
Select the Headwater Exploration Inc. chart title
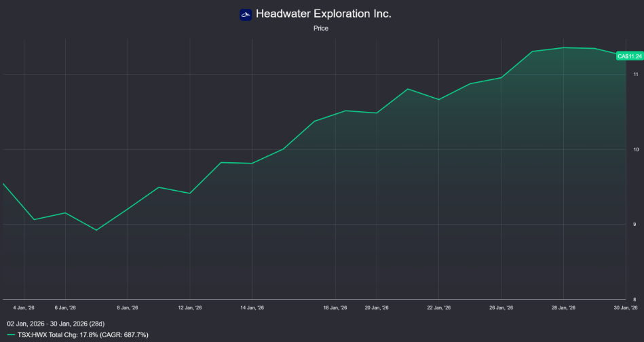[323, 14]
